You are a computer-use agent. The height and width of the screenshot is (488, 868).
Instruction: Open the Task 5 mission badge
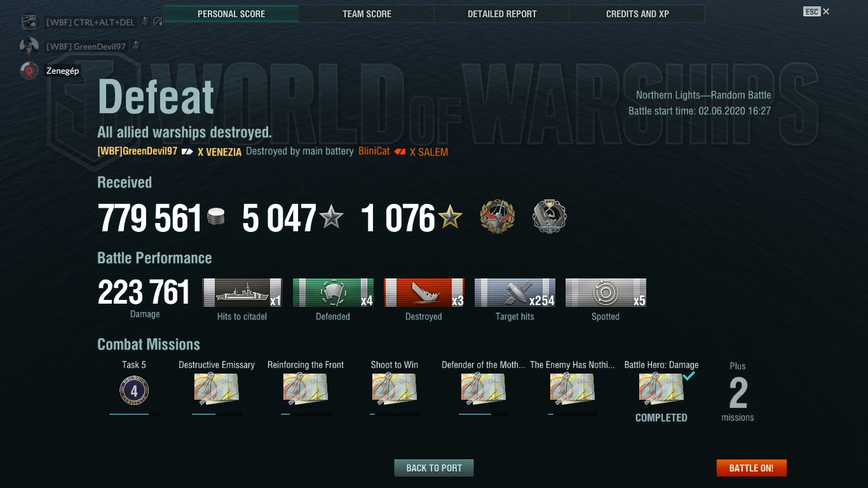[134, 390]
